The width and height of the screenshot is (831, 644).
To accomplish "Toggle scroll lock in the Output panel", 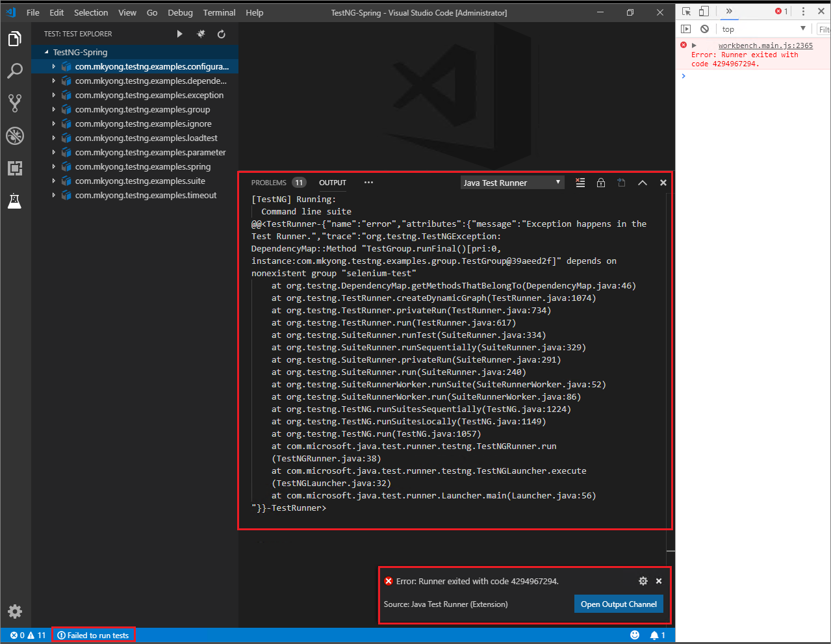I will 600,183.
